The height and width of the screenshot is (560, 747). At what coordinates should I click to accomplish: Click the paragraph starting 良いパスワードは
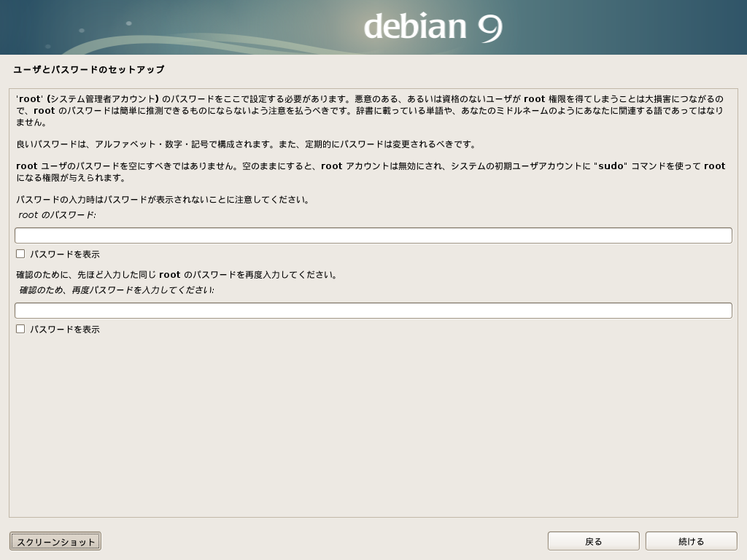[x=246, y=144]
